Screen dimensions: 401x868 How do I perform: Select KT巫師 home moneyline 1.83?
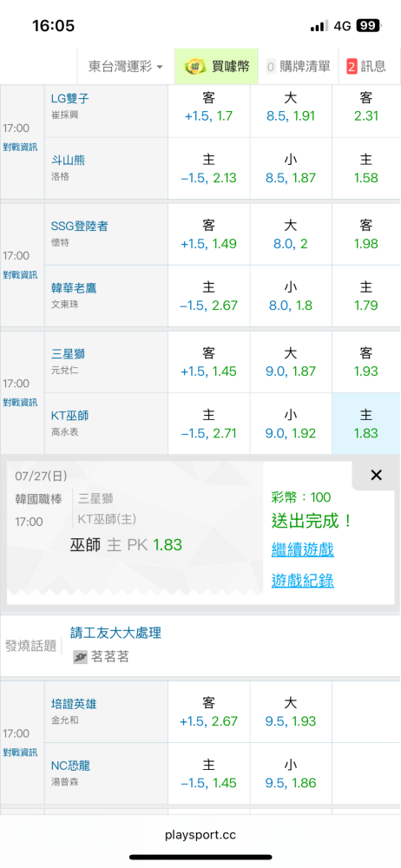[365, 424]
